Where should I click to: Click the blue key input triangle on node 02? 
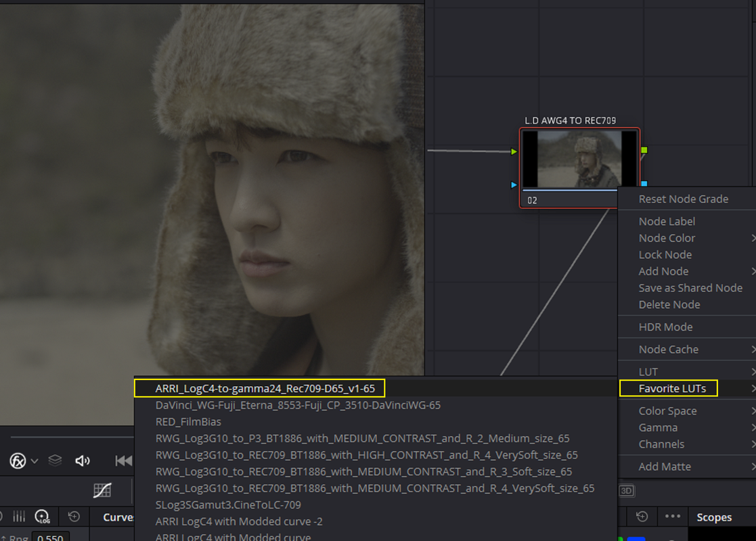(514, 185)
